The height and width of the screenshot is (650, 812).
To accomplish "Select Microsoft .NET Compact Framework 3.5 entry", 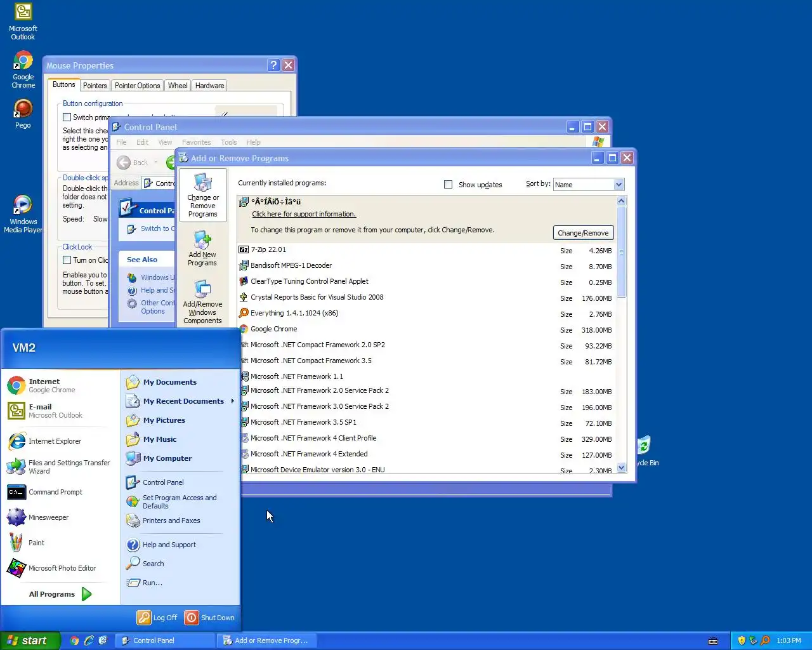I will pyautogui.click(x=425, y=361).
